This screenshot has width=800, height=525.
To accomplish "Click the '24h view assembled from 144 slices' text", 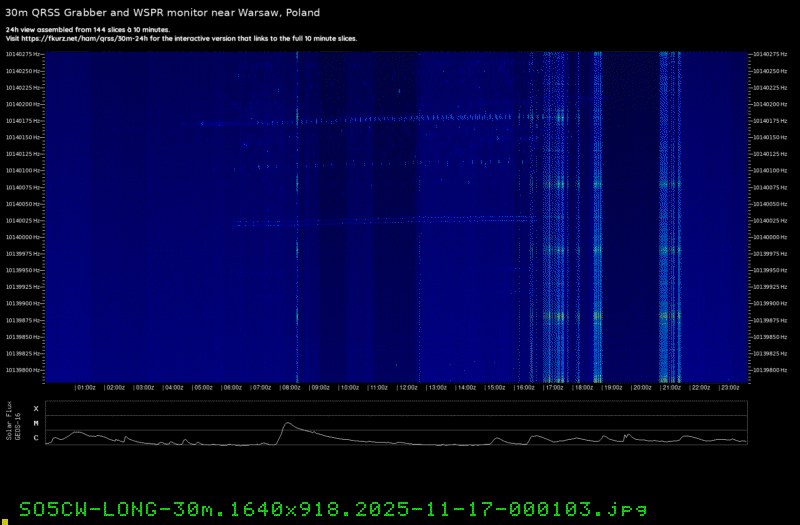I will (x=87, y=30).
